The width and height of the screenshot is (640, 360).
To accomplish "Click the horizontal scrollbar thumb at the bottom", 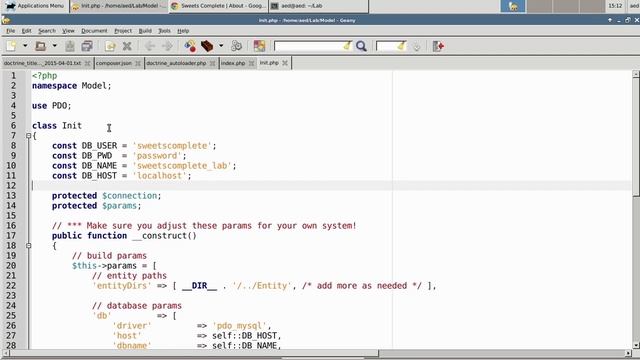I will [x=195, y=353].
